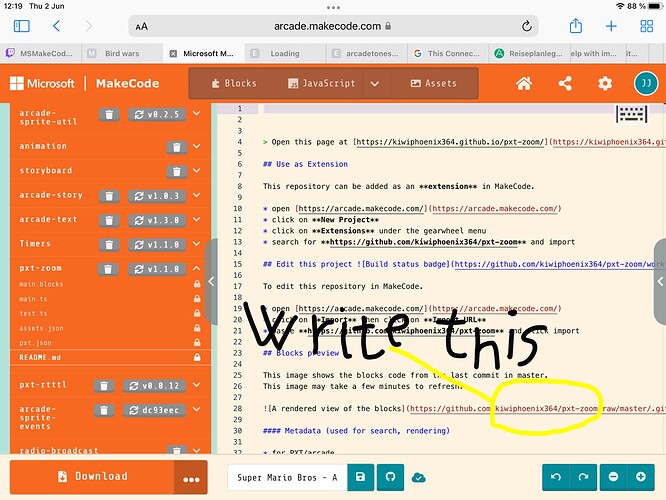Expand the animation file list
Image resolution: width=666 pixels, height=500 pixels.
point(197,146)
